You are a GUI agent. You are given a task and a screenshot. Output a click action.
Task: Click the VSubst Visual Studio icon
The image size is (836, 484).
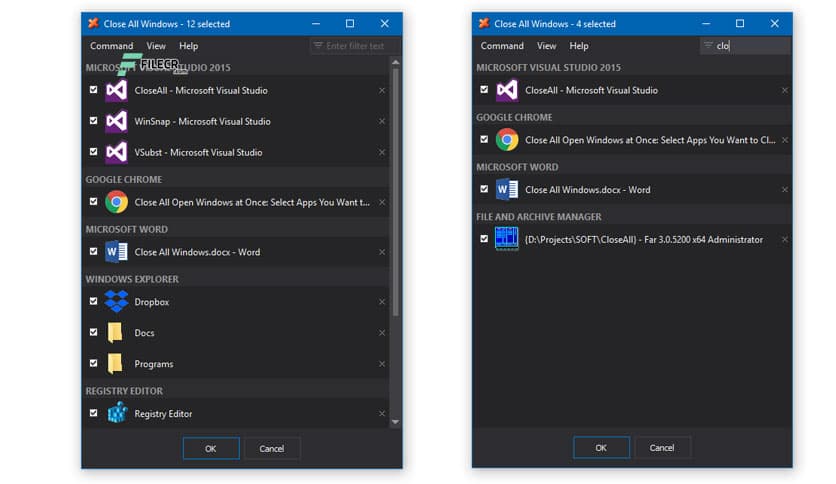point(116,152)
